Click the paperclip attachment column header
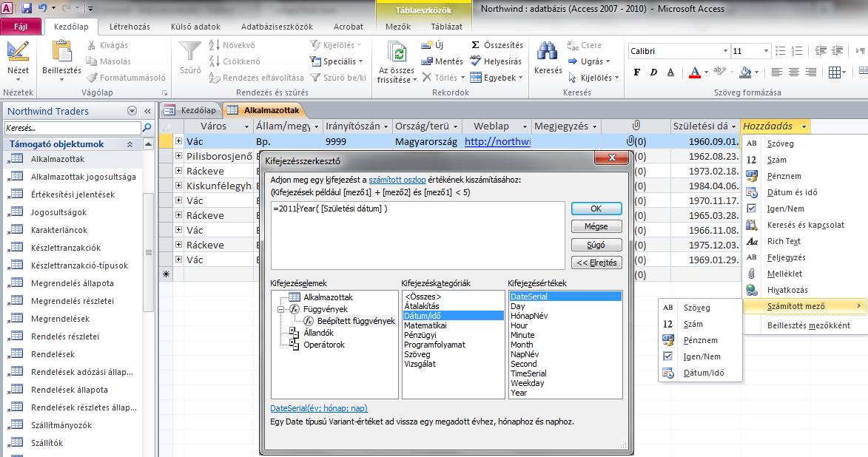Screen dimensions: 868x457 636,126
